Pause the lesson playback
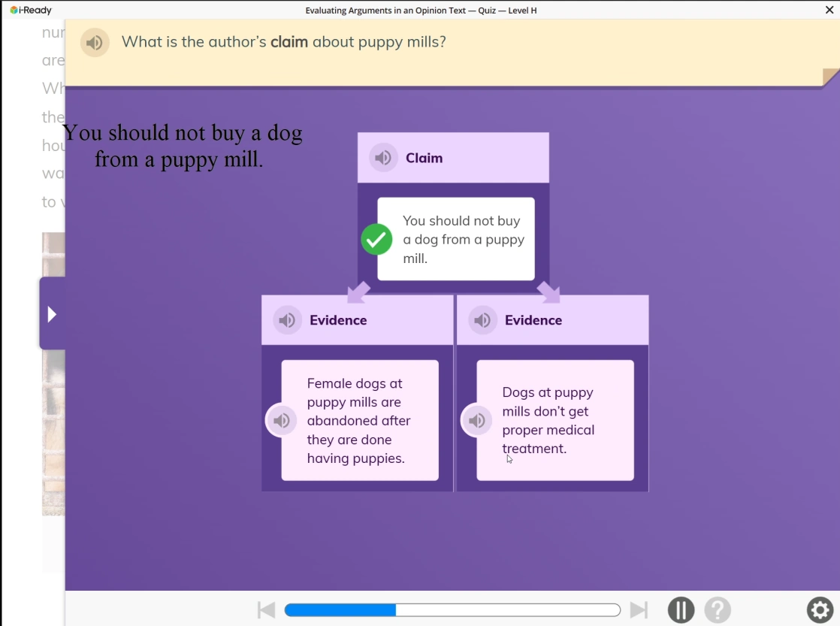Screen dimensions: 840x626 pos(681,609)
